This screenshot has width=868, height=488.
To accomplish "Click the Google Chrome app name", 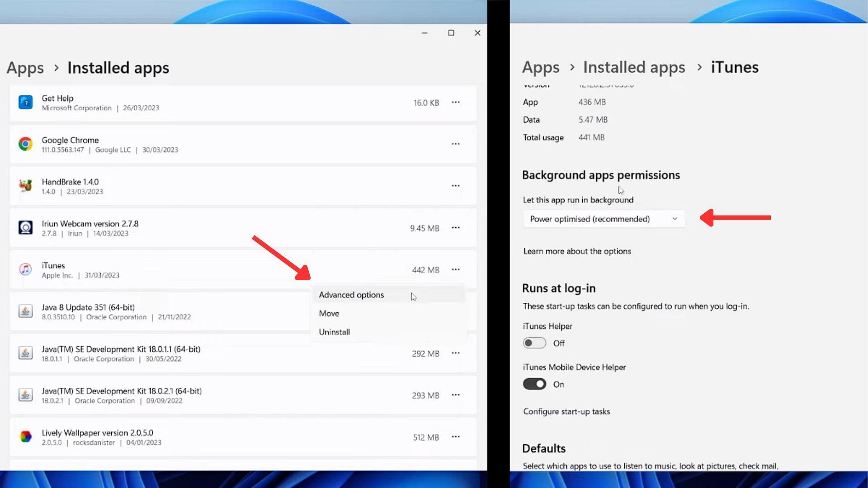I will tap(70, 140).
